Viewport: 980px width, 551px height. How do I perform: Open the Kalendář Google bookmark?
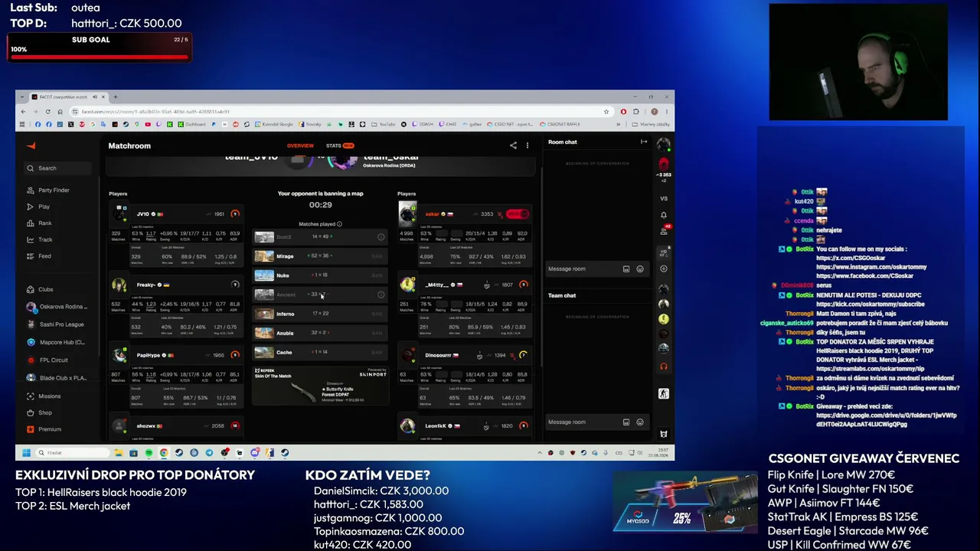coord(274,124)
